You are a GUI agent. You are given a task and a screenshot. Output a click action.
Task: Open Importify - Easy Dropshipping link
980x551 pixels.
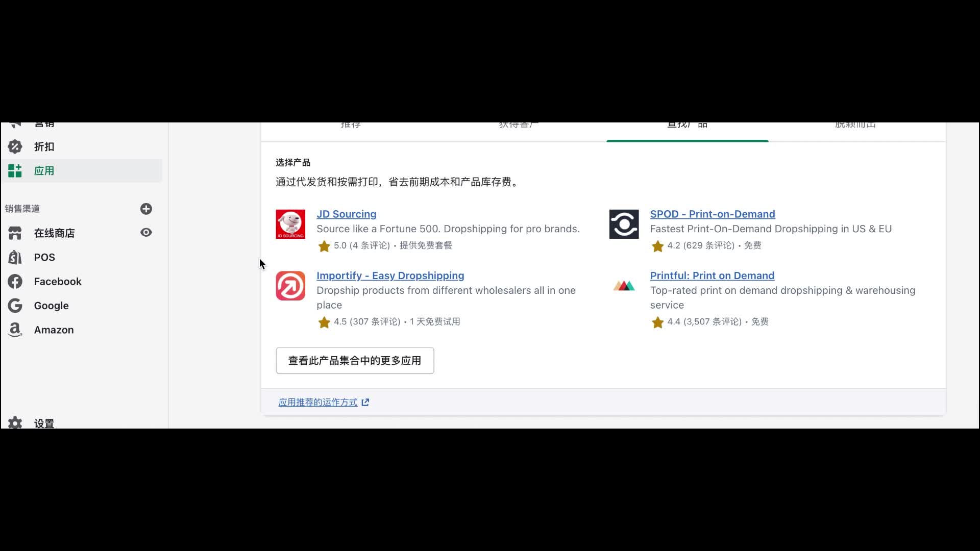click(390, 275)
